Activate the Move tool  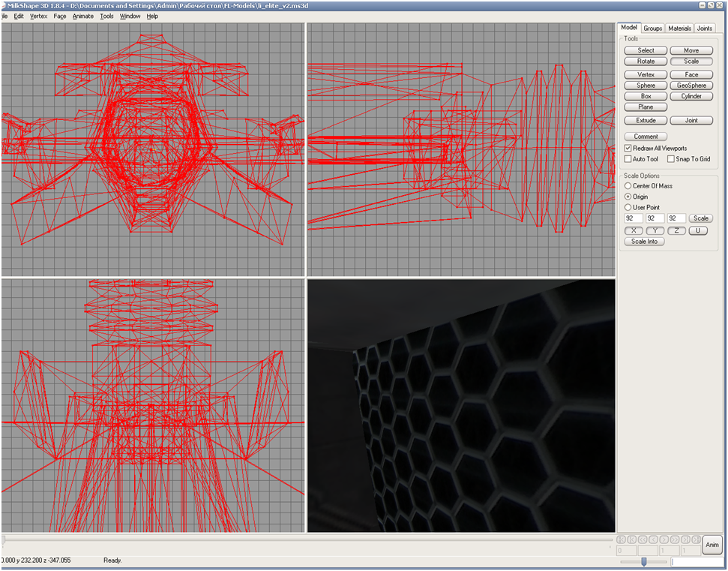(x=691, y=50)
